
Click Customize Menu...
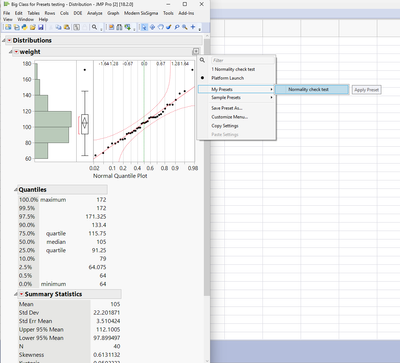tap(230, 117)
